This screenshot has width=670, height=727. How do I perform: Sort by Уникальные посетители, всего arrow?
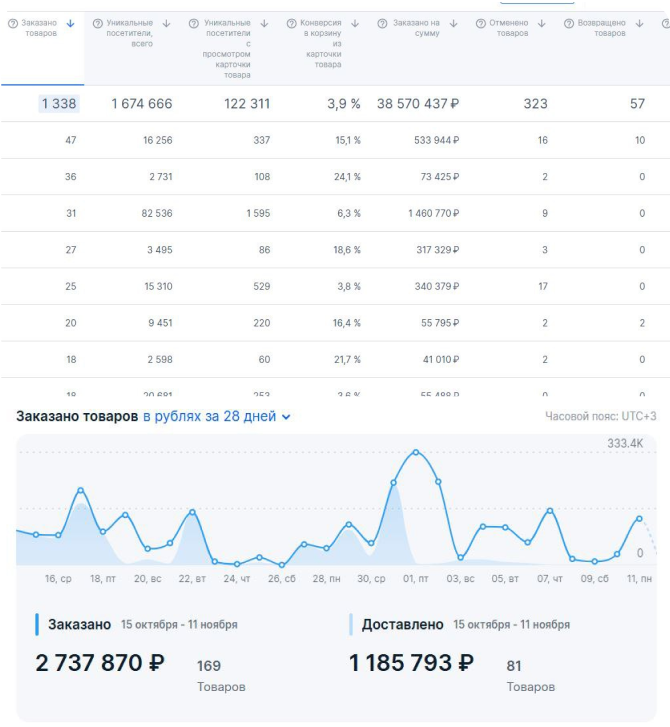(166, 23)
